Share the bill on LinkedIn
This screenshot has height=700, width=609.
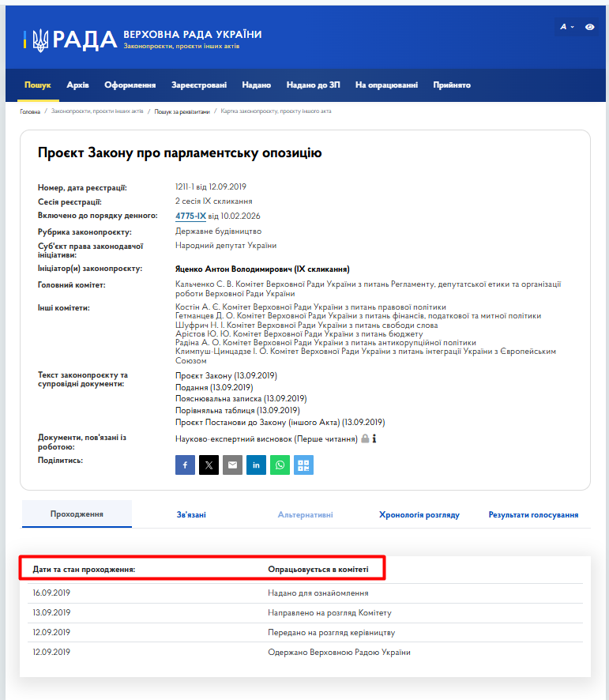(256, 465)
